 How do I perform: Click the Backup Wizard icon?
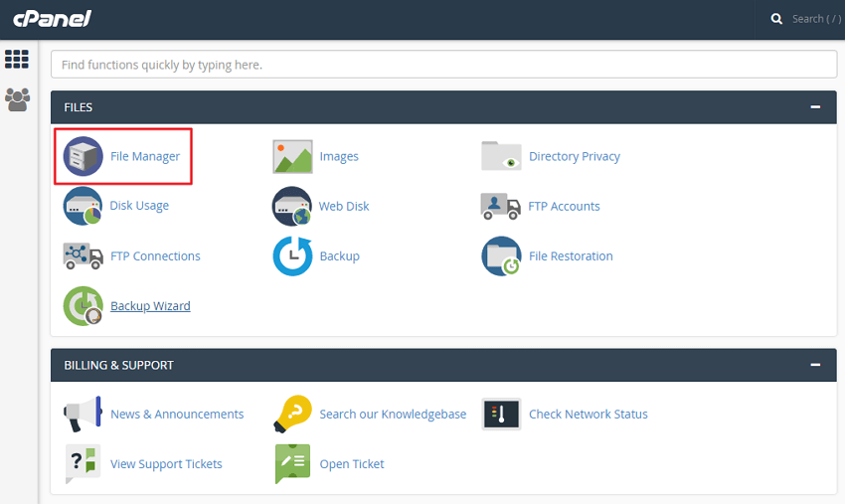click(x=83, y=305)
